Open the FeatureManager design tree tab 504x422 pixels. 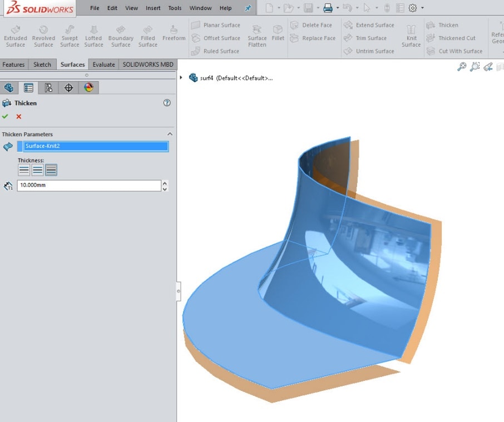point(9,88)
